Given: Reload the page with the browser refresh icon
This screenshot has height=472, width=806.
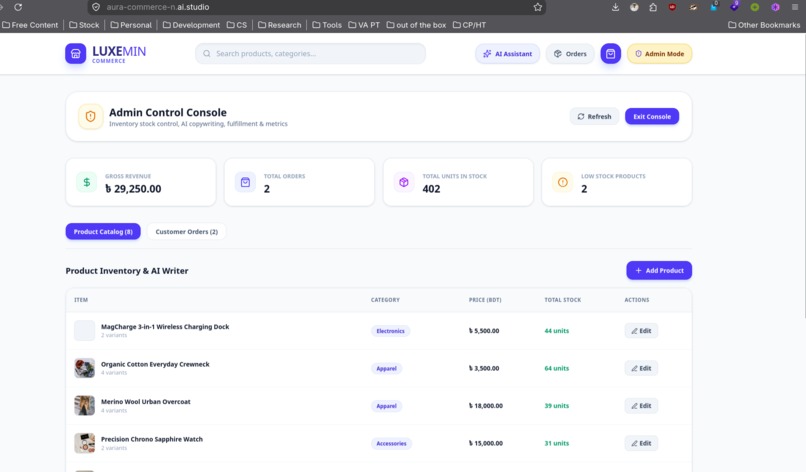Looking at the screenshot, I should (x=18, y=7).
